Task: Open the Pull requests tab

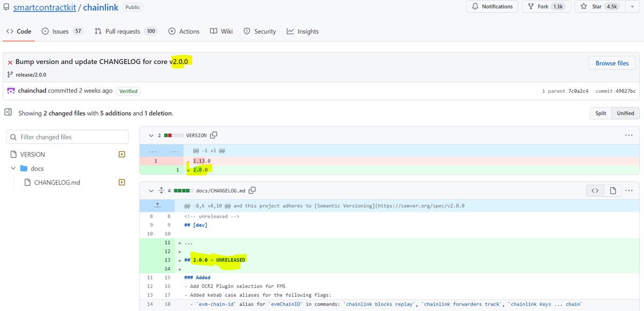Action: (x=126, y=32)
